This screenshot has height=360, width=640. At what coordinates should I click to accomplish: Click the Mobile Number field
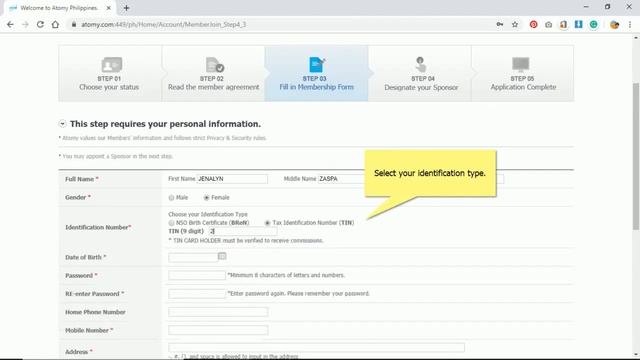click(218, 330)
